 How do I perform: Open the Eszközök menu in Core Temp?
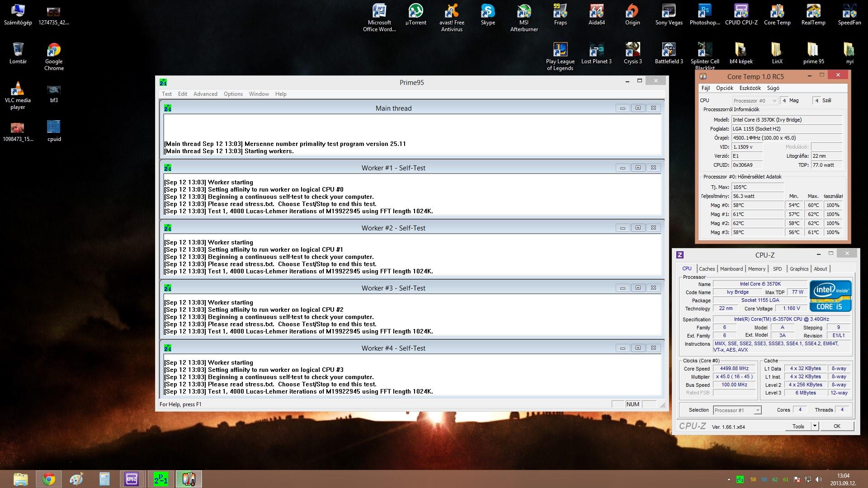pyautogui.click(x=750, y=88)
